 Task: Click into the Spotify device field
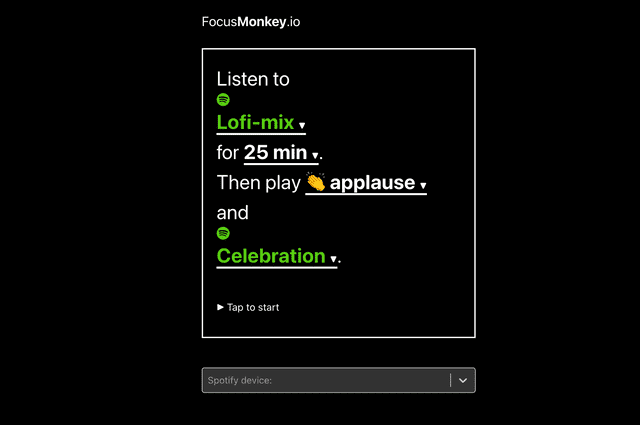coord(338,380)
